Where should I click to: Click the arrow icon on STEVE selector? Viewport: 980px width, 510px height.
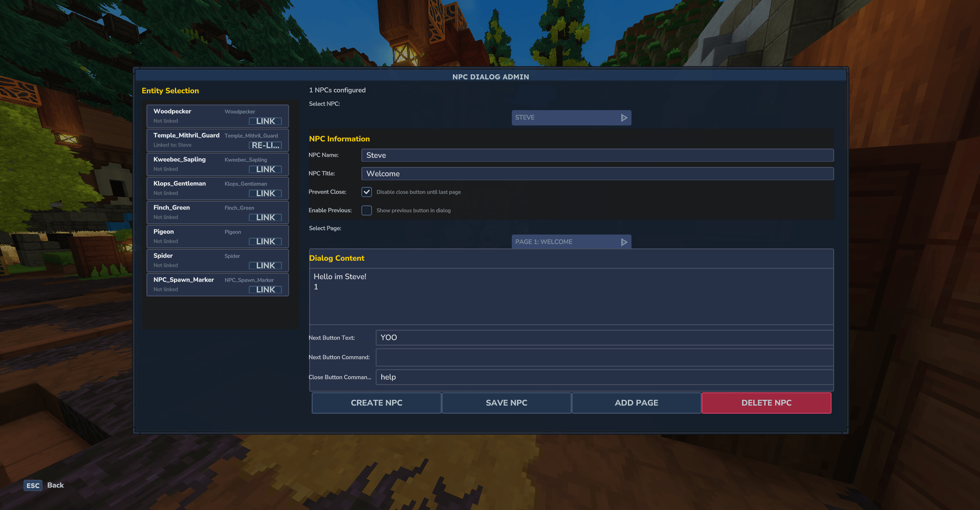coord(624,118)
